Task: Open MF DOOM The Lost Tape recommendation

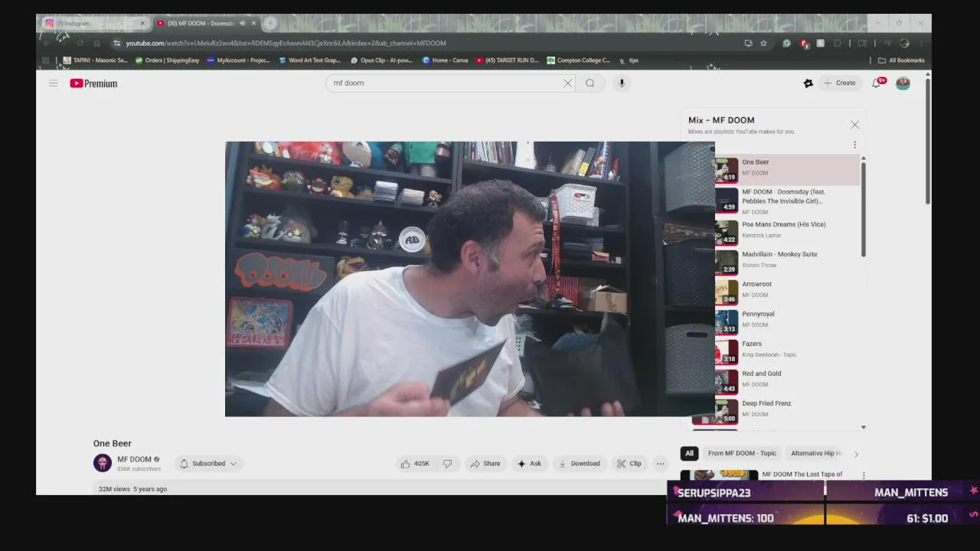Action: 802,474
